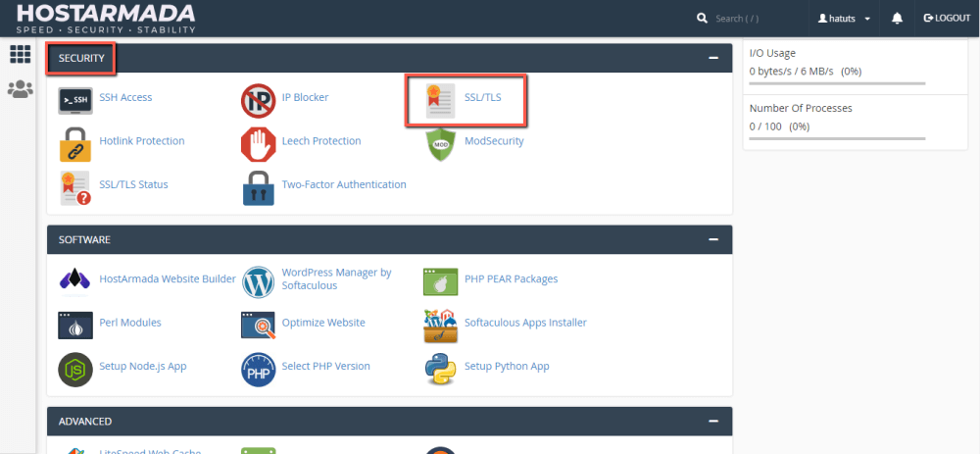Open the Optimize Website magnifier icon

pyautogui.click(x=258, y=326)
